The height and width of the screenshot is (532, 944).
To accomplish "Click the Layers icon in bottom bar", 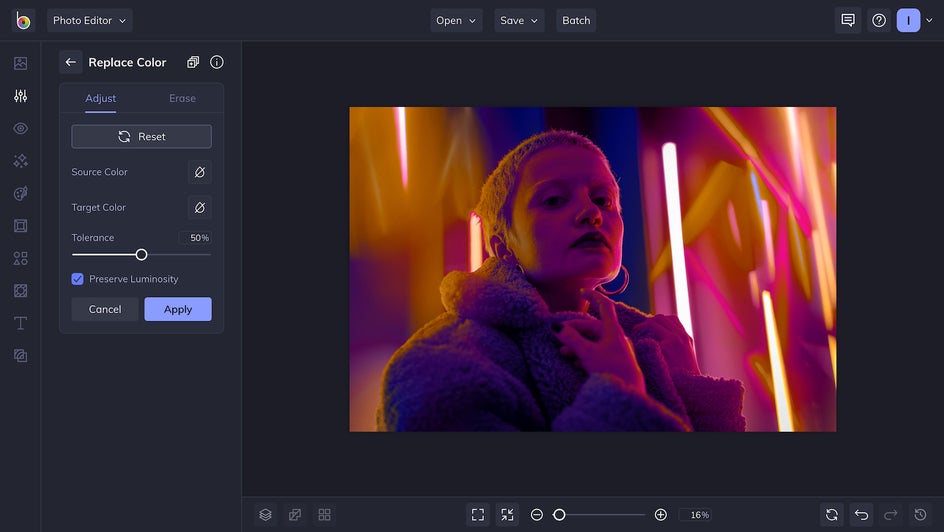I will coord(265,514).
